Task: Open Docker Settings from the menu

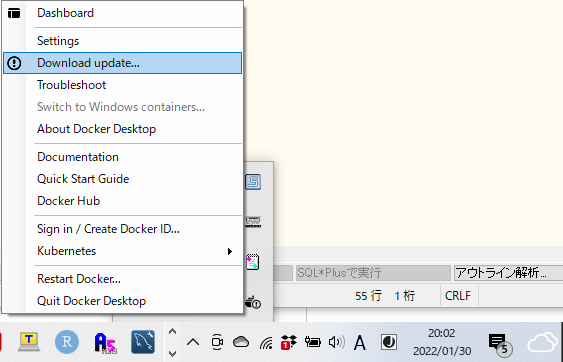Action: click(122, 41)
